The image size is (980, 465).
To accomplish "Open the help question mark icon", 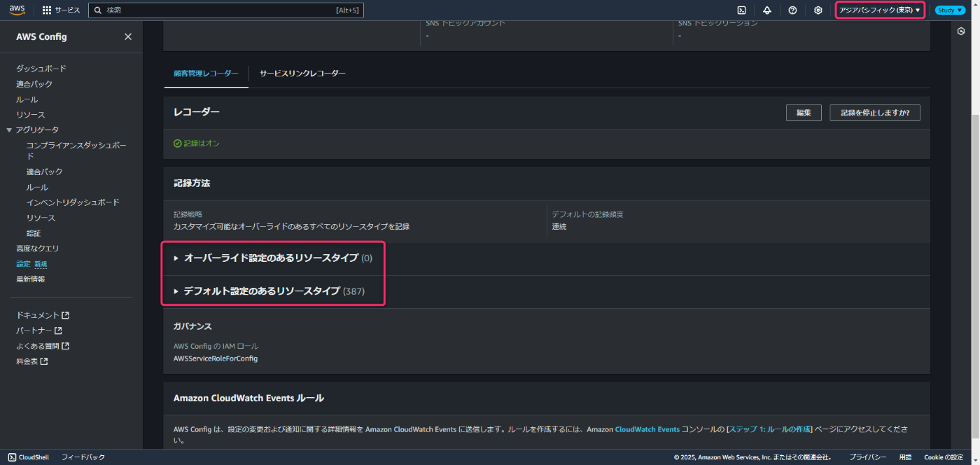I will click(792, 11).
